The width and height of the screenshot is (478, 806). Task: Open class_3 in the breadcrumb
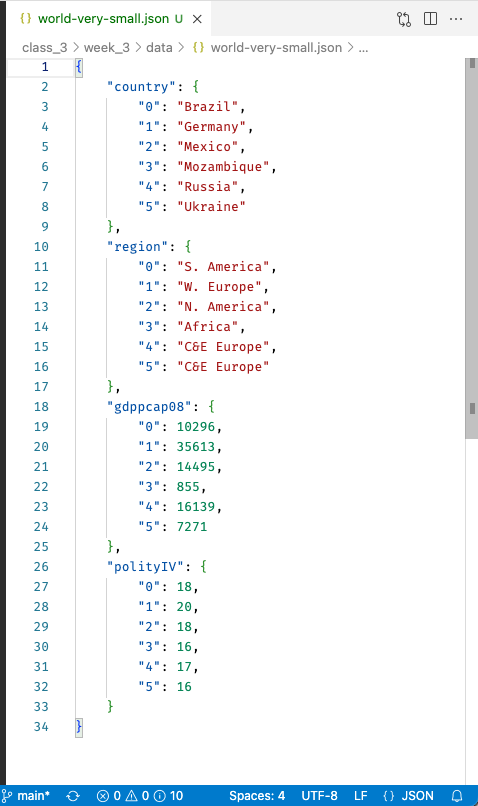click(45, 48)
